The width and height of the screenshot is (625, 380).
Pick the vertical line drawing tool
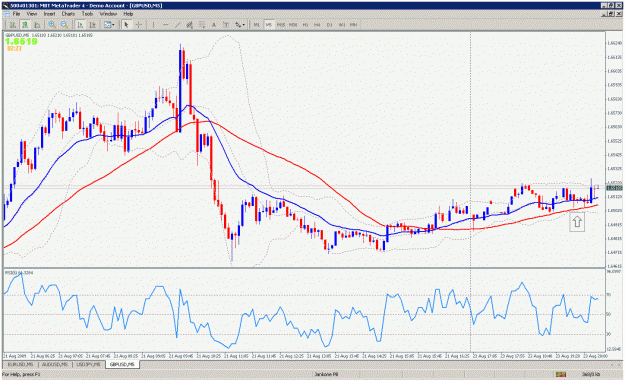click(x=153, y=25)
